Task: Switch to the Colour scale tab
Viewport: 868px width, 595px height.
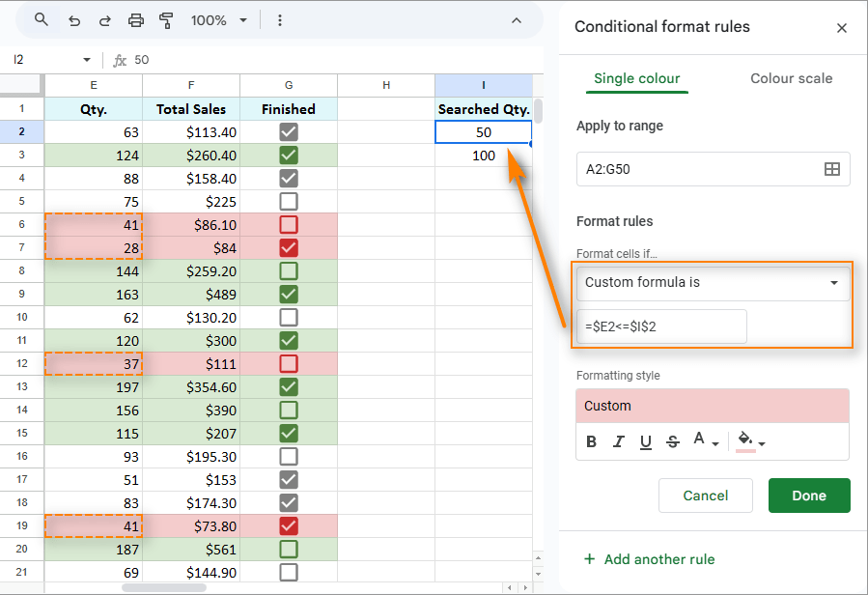Action: click(791, 78)
